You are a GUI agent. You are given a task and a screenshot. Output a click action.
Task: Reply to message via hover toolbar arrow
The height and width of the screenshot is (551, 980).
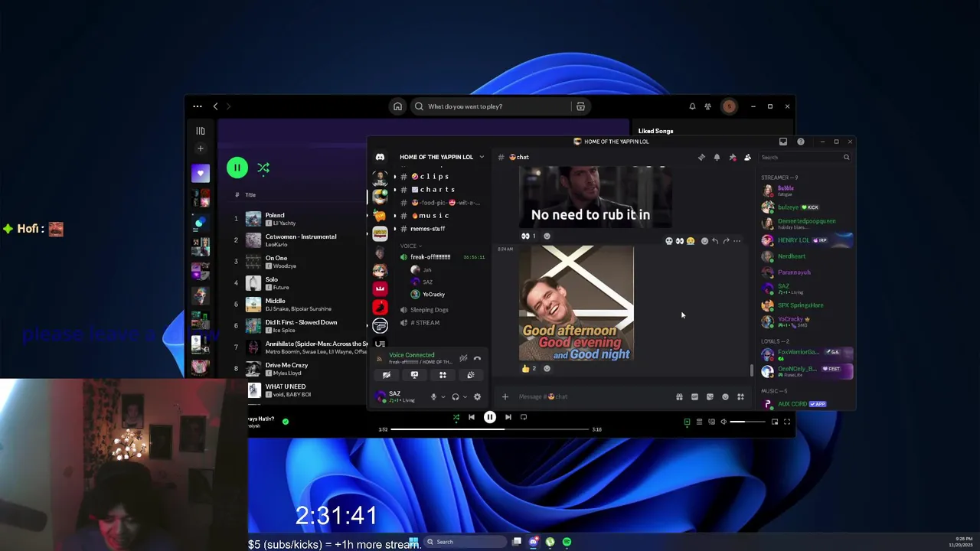pyautogui.click(x=715, y=241)
